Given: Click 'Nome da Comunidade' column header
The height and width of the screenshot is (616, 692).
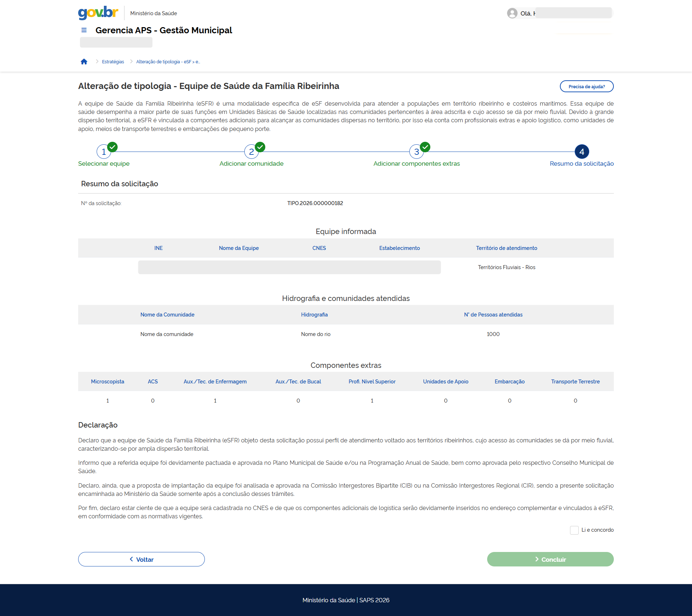Looking at the screenshot, I should 167,315.
